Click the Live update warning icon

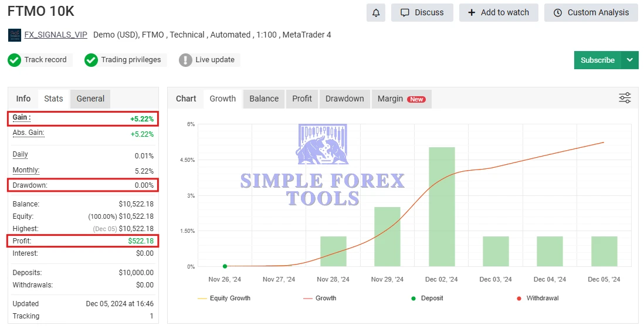pyautogui.click(x=185, y=60)
